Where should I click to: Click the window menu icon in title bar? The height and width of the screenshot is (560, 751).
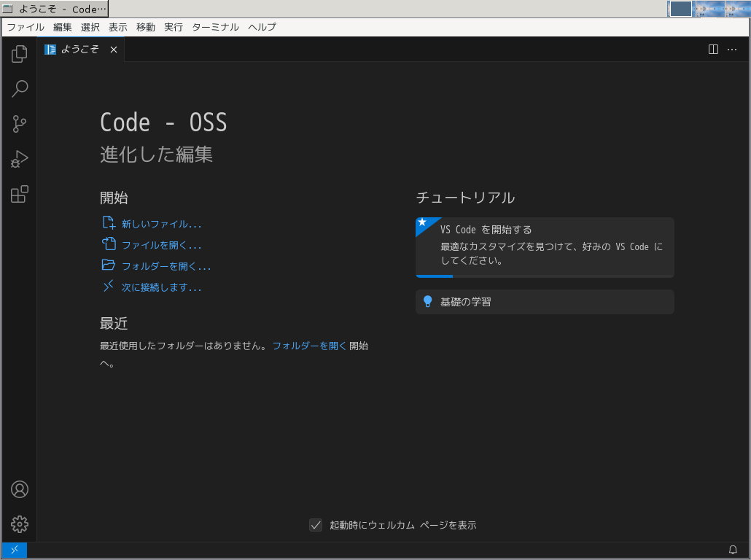tap(7, 9)
